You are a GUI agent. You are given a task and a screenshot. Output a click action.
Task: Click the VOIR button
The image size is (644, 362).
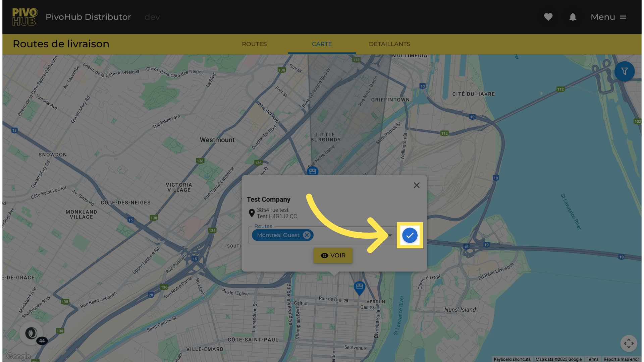(x=333, y=255)
